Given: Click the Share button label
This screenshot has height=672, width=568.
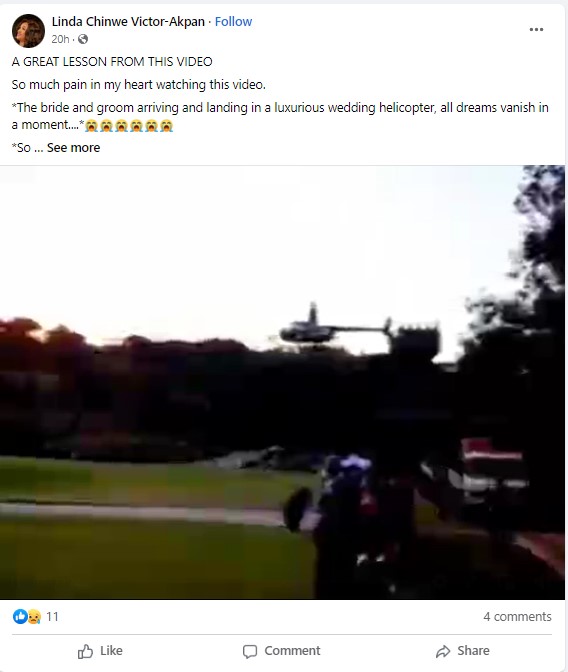Looking at the screenshot, I should coord(473,651).
